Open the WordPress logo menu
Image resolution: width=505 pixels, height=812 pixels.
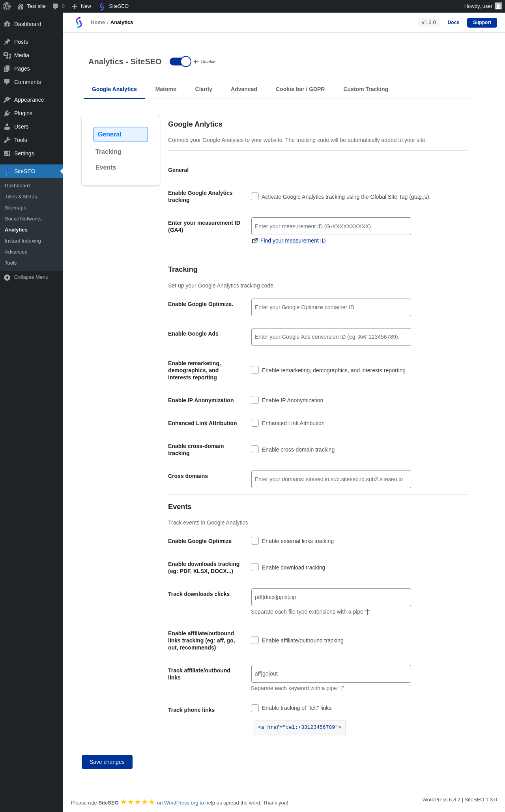(x=7, y=6)
